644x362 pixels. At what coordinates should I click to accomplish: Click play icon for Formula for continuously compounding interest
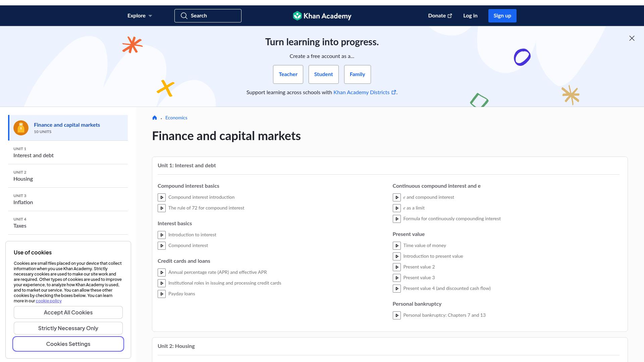[397, 219]
